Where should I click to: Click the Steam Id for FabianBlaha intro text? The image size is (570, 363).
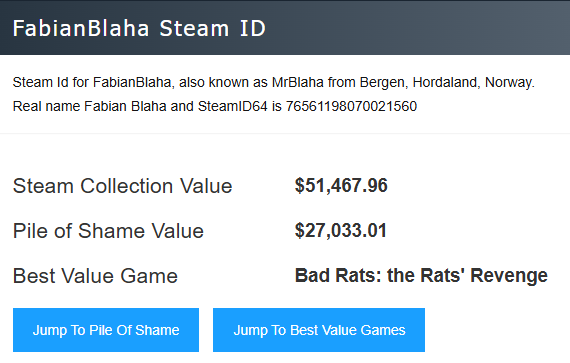94,82
